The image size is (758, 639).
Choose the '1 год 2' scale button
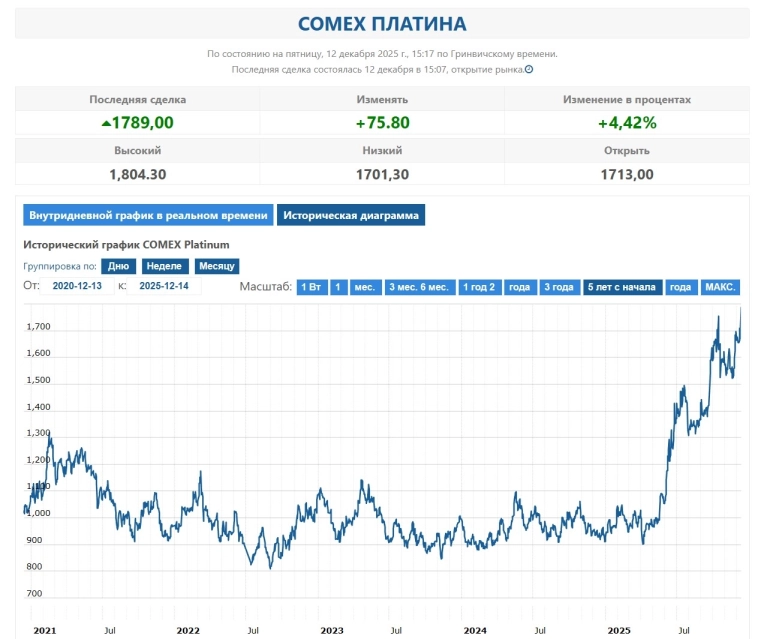pos(480,287)
